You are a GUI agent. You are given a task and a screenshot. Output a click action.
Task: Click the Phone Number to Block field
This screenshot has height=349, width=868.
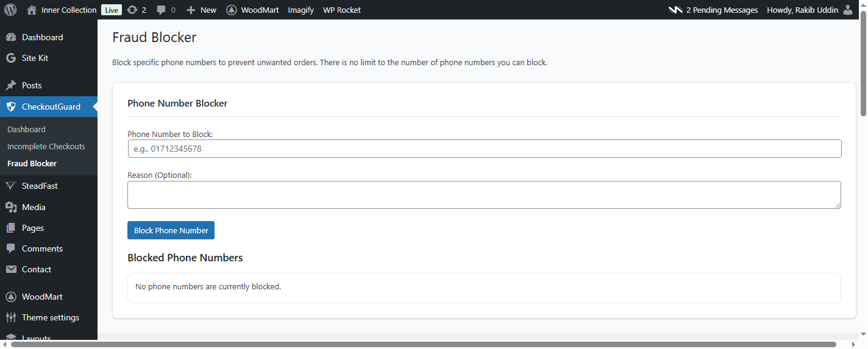point(484,149)
